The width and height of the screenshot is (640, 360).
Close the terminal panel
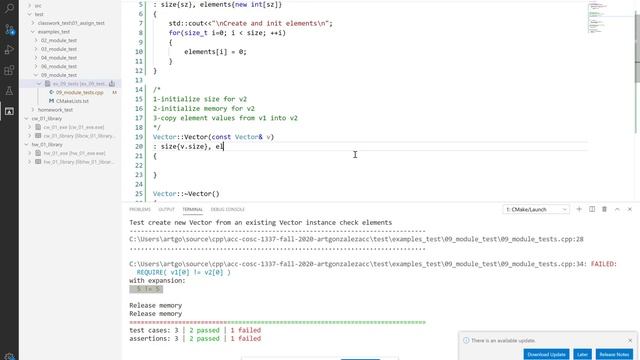point(630,209)
